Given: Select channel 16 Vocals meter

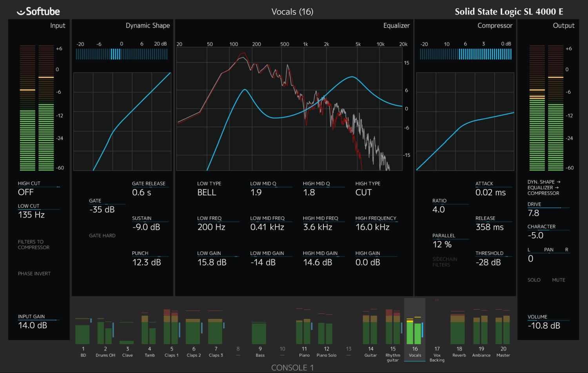Looking at the screenshot, I should 415,330.
